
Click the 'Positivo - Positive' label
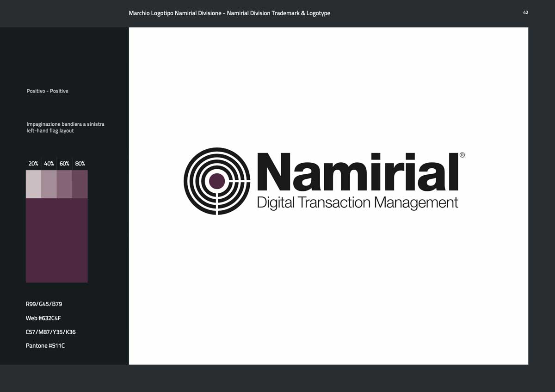(48, 91)
